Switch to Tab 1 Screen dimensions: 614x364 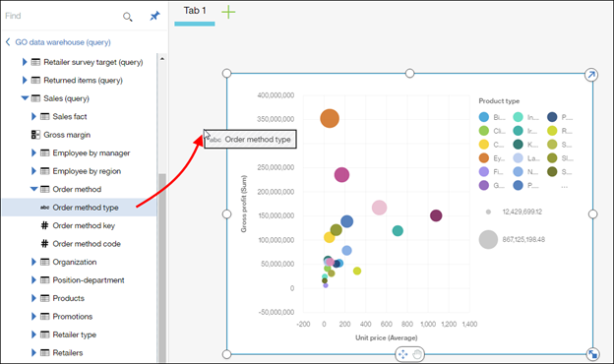pos(195,11)
